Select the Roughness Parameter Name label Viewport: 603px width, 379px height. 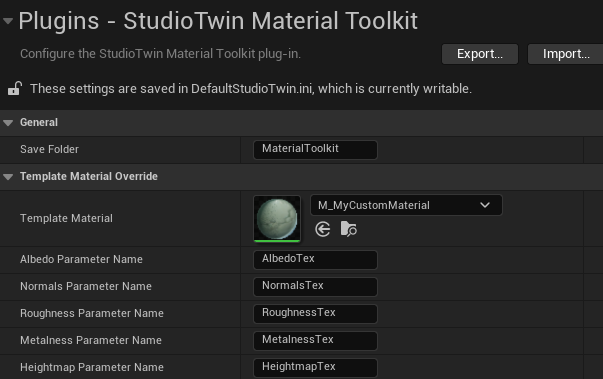[x=92, y=313]
